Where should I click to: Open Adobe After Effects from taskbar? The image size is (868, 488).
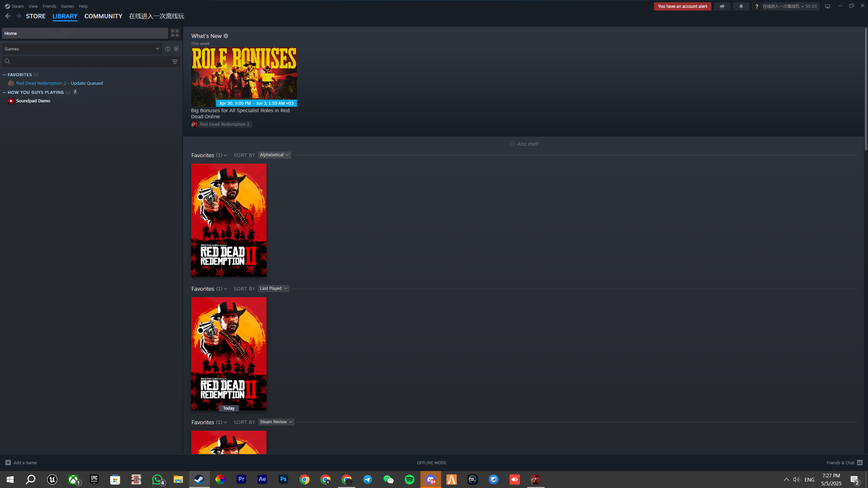tap(262, 480)
